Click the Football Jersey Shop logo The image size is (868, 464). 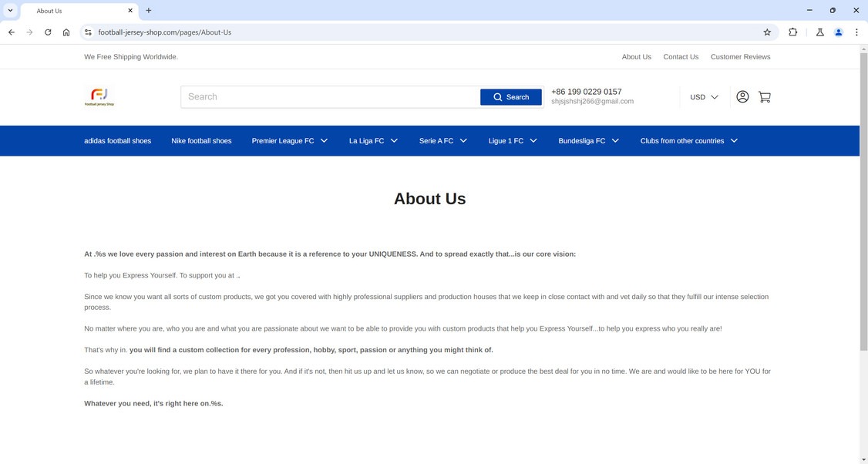point(99,97)
